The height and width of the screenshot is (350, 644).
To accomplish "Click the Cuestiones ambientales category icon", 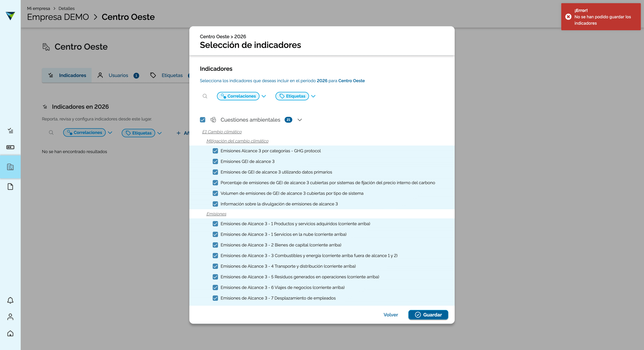I will coord(213,120).
